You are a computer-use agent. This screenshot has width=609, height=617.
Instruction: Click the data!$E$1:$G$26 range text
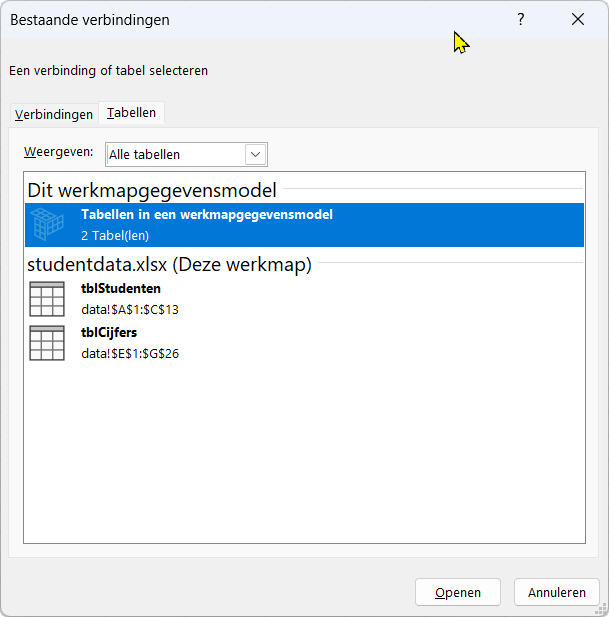tap(130, 353)
